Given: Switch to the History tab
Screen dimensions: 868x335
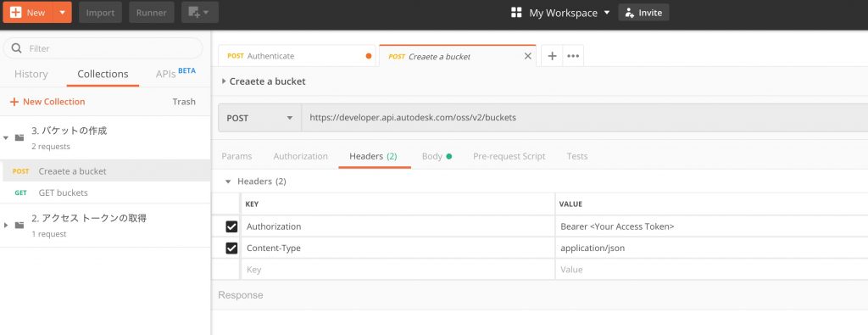Looking at the screenshot, I should tap(31, 74).
